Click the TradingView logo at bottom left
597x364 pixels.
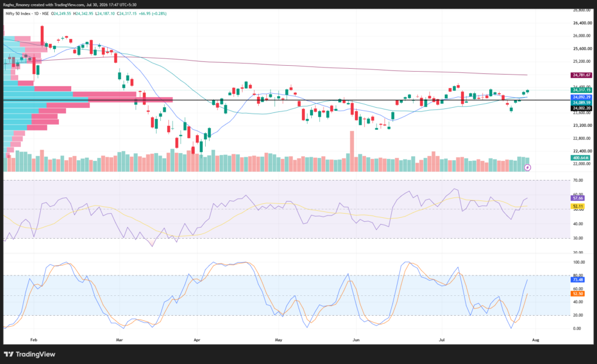(30, 354)
